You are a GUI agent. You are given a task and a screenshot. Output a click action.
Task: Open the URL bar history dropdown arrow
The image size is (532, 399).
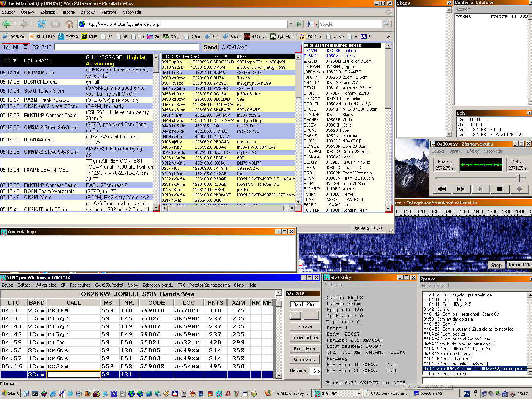pos(291,24)
